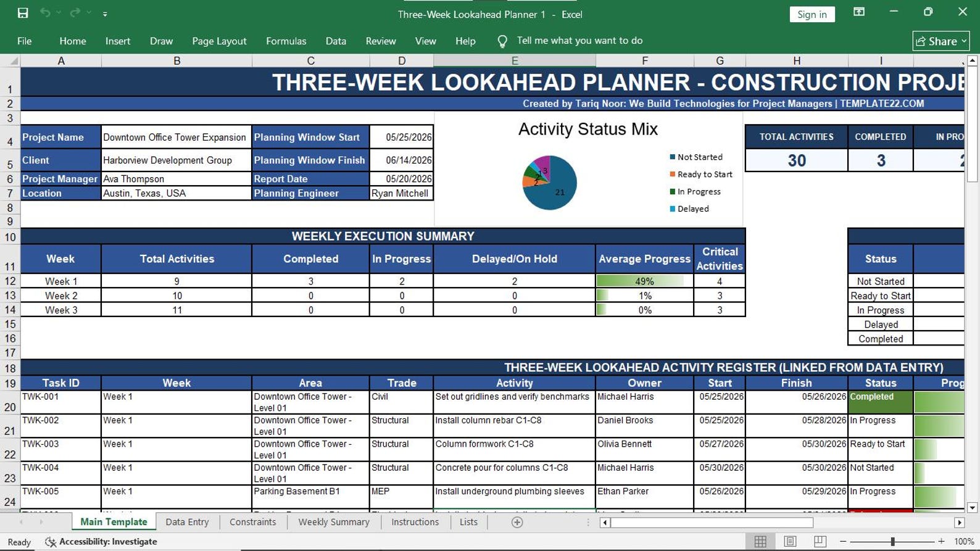Open the Review ribbon tab

[x=381, y=41]
